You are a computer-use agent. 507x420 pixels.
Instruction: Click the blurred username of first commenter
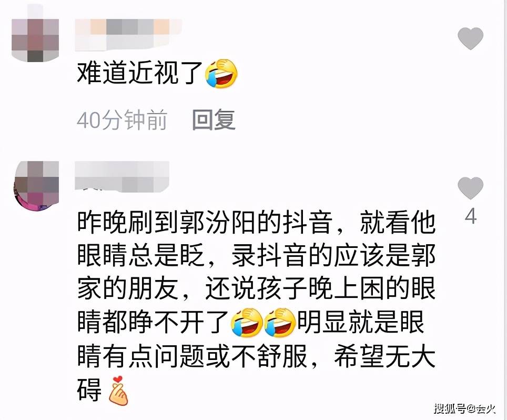(x=128, y=35)
